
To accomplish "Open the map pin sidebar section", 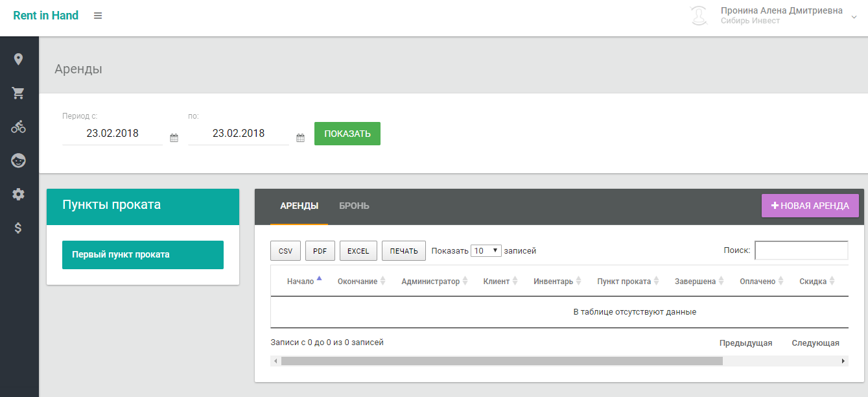I will point(19,60).
